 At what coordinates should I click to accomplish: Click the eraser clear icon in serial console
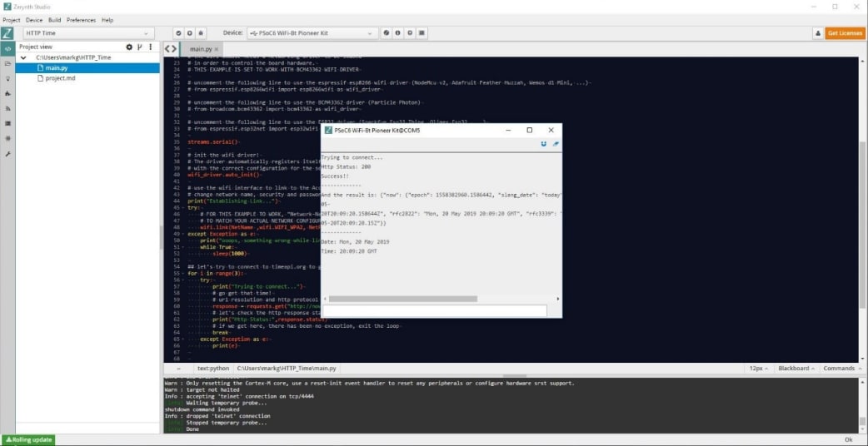pyautogui.click(x=556, y=144)
